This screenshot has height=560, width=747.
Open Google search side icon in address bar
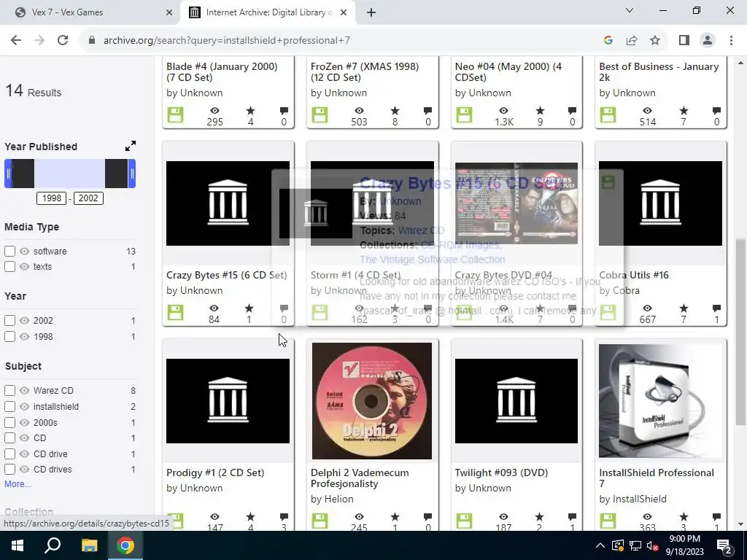(x=608, y=41)
